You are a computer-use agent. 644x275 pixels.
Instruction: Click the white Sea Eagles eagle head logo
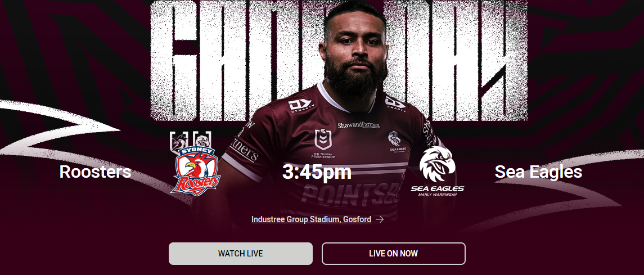(437, 164)
